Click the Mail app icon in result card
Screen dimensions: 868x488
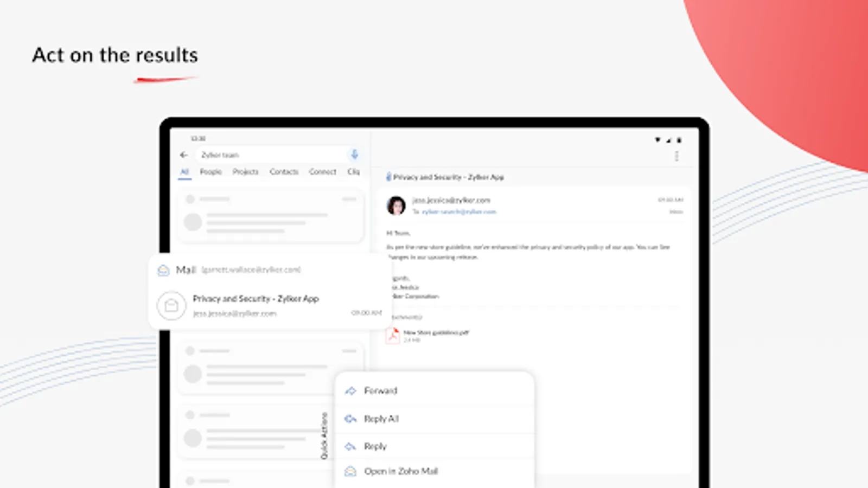pyautogui.click(x=163, y=270)
